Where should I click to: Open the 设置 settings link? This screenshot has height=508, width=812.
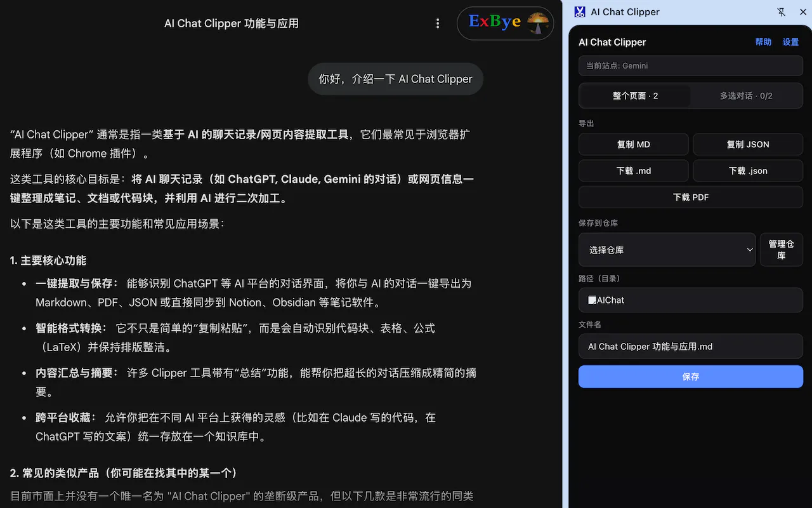(x=790, y=42)
